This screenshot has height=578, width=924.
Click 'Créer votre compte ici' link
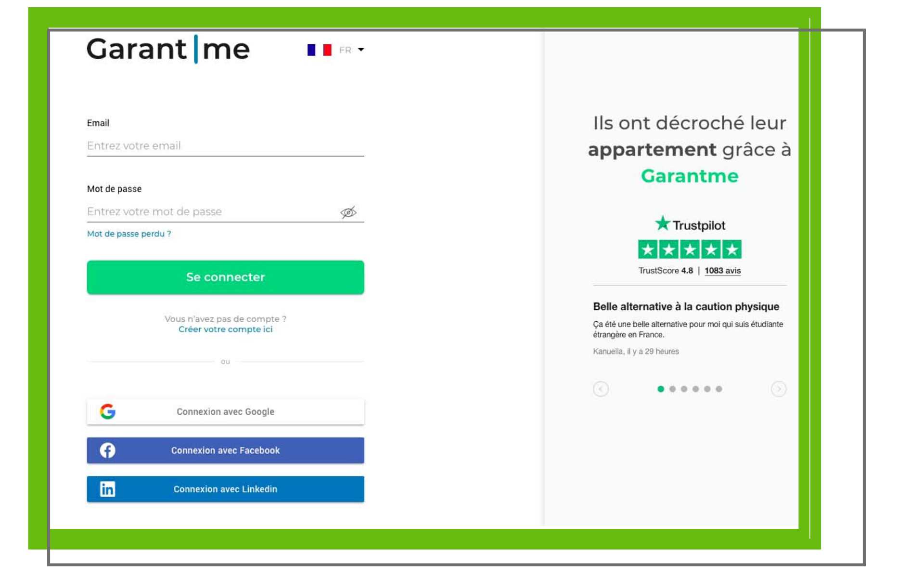point(226,329)
